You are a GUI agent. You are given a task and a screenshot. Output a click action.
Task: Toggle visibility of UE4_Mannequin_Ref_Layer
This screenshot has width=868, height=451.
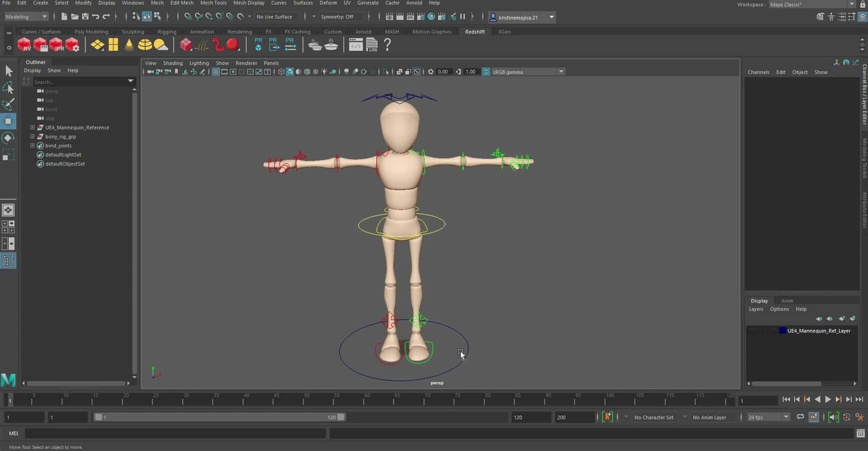pos(751,330)
